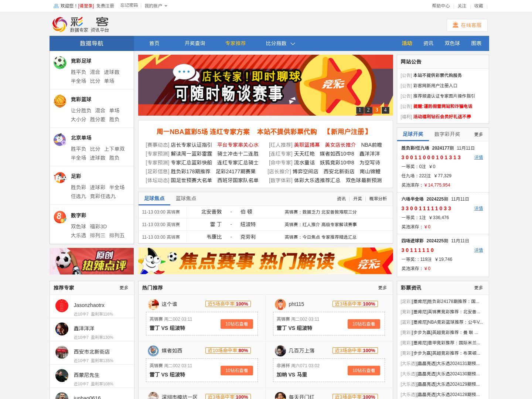
Task: Open 帮助中心 link
Action: 441,6
